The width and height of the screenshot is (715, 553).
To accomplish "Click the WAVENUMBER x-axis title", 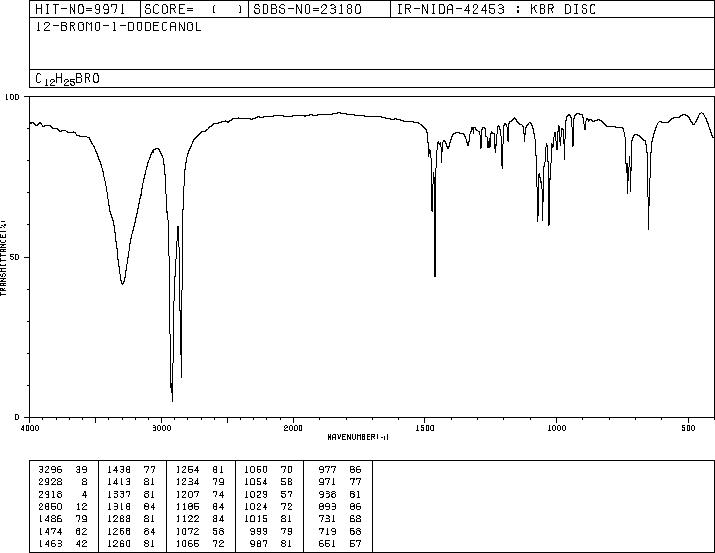I will pos(358,437).
